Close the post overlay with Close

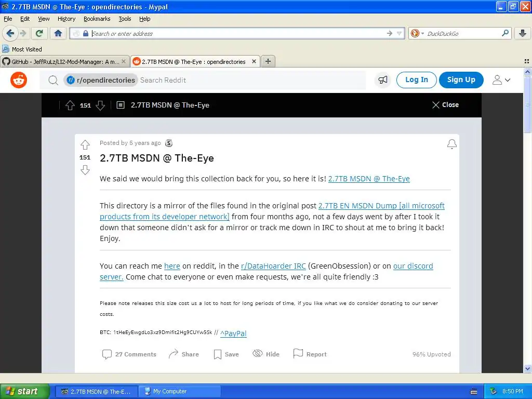[445, 105]
